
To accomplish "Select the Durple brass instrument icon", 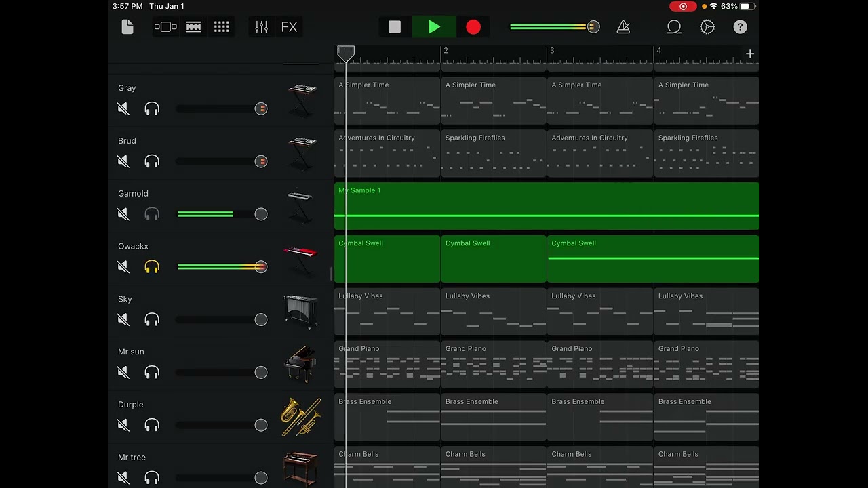I will point(301,417).
